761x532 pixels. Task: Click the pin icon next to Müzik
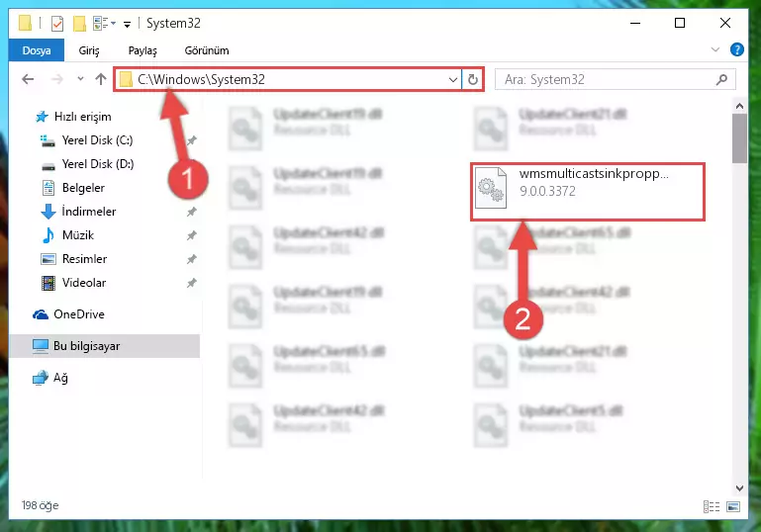[192, 235]
